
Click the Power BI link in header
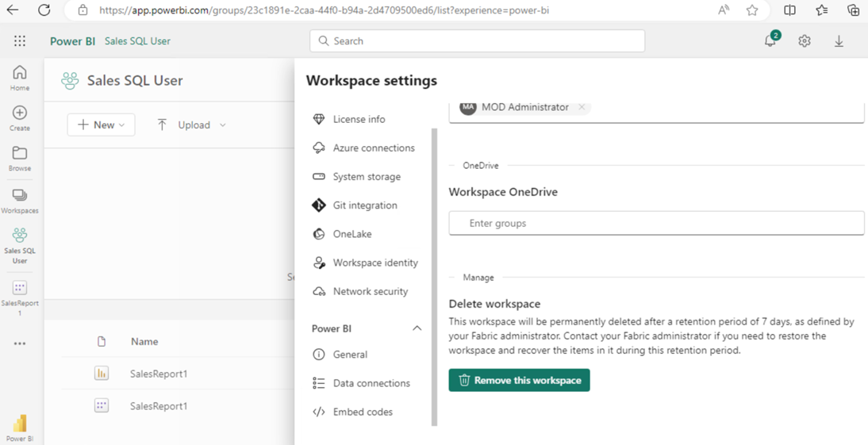(x=72, y=41)
